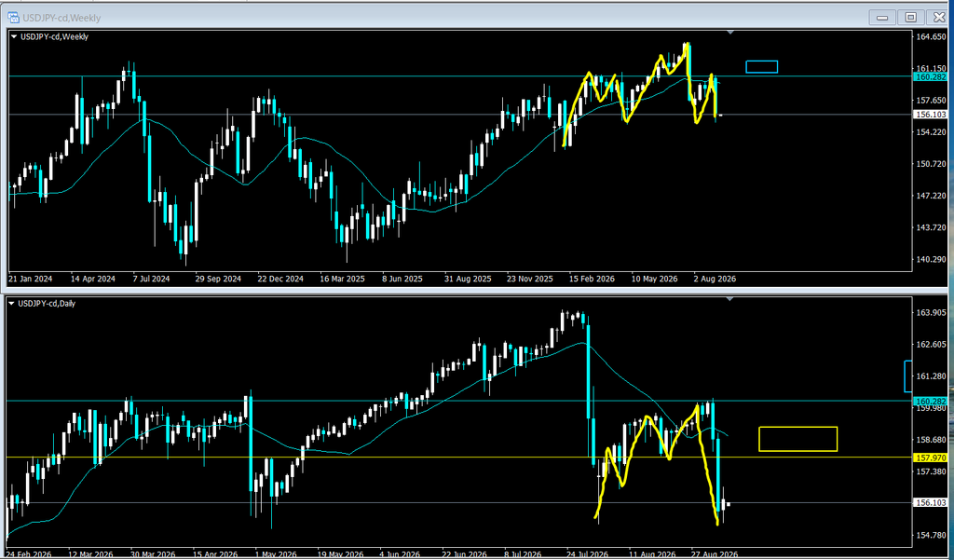Click the weekly chart shift triangle marker
The image size is (954, 560).
(x=730, y=32)
